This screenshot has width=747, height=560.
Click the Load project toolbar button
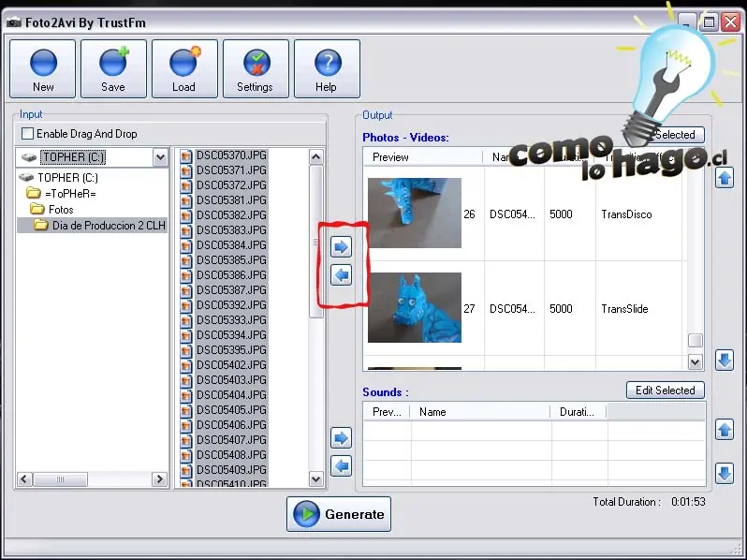(x=184, y=69)
